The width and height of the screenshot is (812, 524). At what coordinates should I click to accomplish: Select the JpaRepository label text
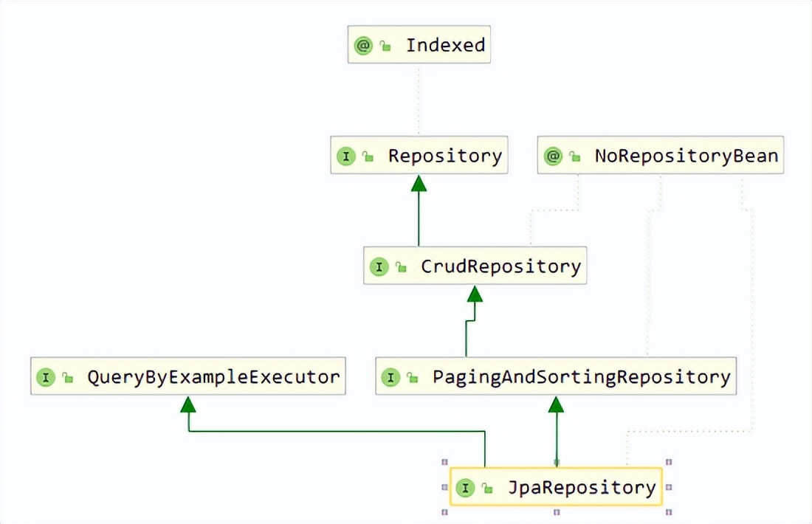[x=582, y=488]
